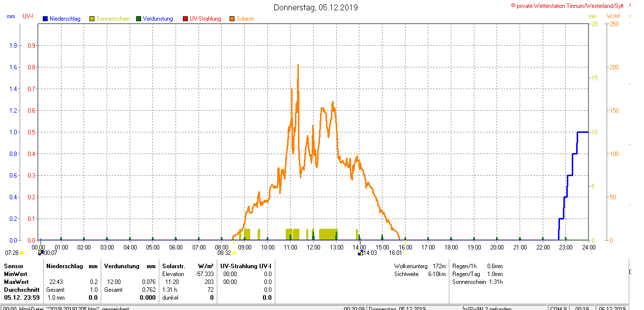644x310 pixels.
Task: Click the MinWert row label
Action: (x=16, y=274)
